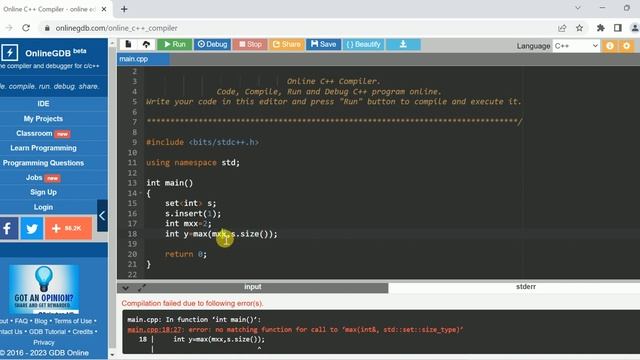Screen dimensions: 640x360
Task: Beautify the source code
Action: click(x=363, y=44)
